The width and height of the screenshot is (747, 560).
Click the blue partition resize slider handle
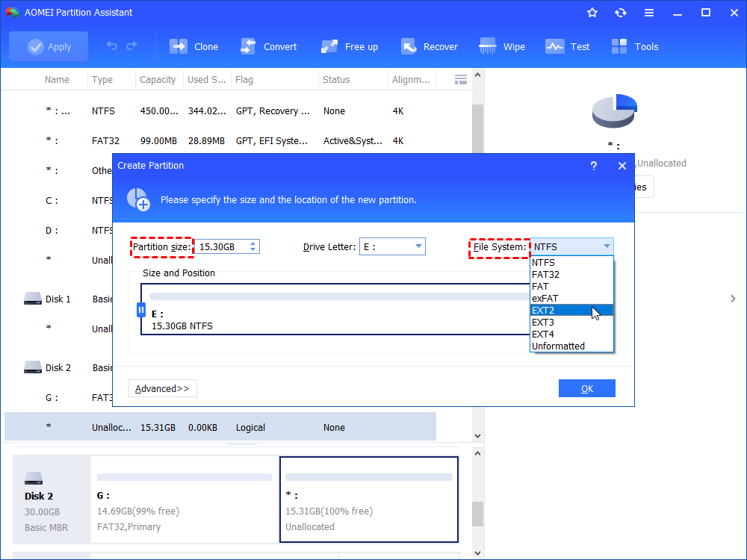click(x=141, y=309)
